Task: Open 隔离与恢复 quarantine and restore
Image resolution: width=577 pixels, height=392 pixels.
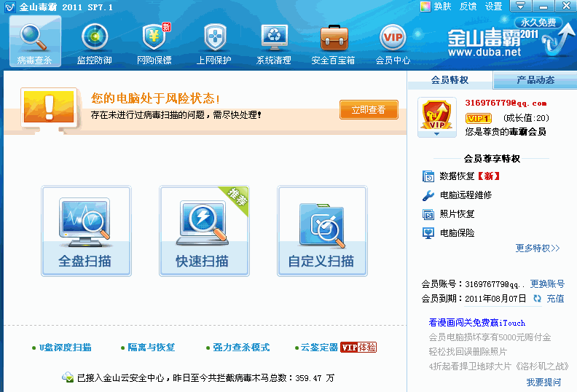Action: [152, 348]
